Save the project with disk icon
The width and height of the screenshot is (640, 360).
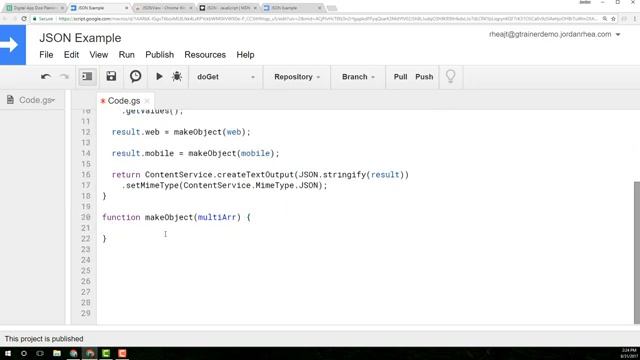pyautogui.click(x=111, y=76)
